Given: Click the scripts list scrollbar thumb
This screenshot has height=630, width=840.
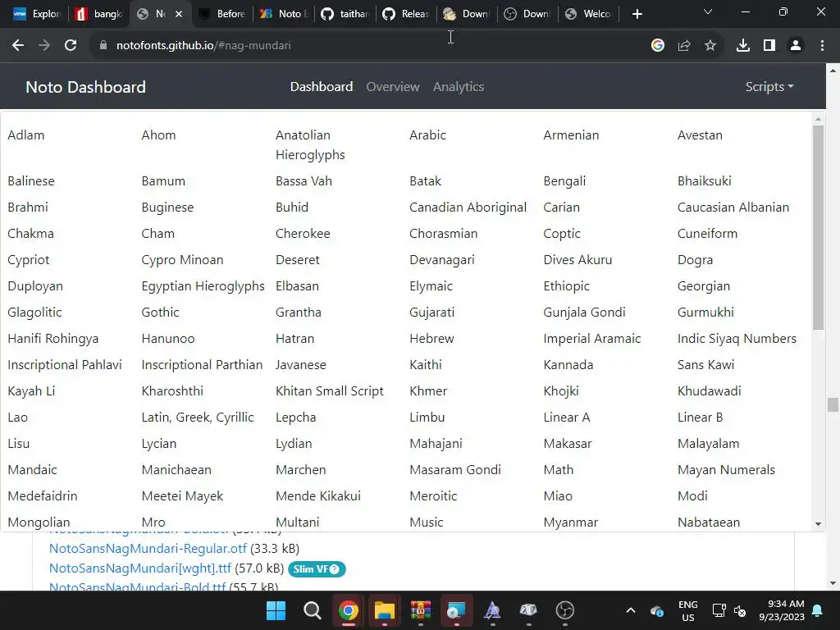Looking at the screenshot, I should click(x=818, y=228).
